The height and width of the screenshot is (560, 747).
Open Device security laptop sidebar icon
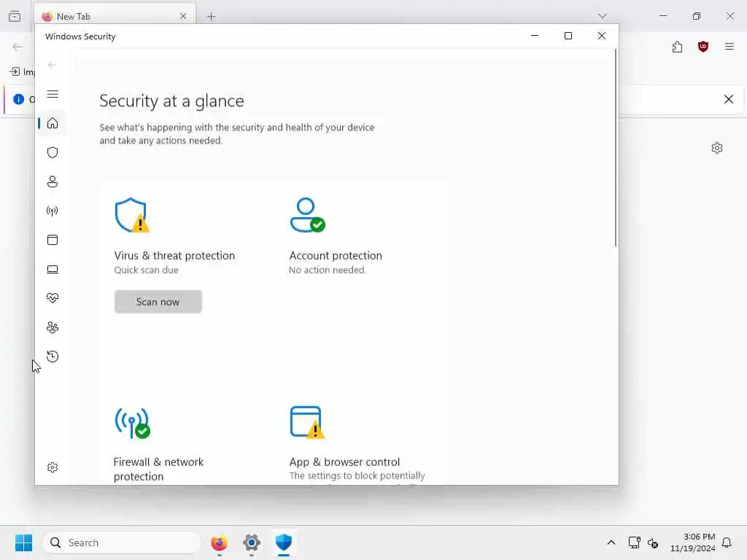53,270
